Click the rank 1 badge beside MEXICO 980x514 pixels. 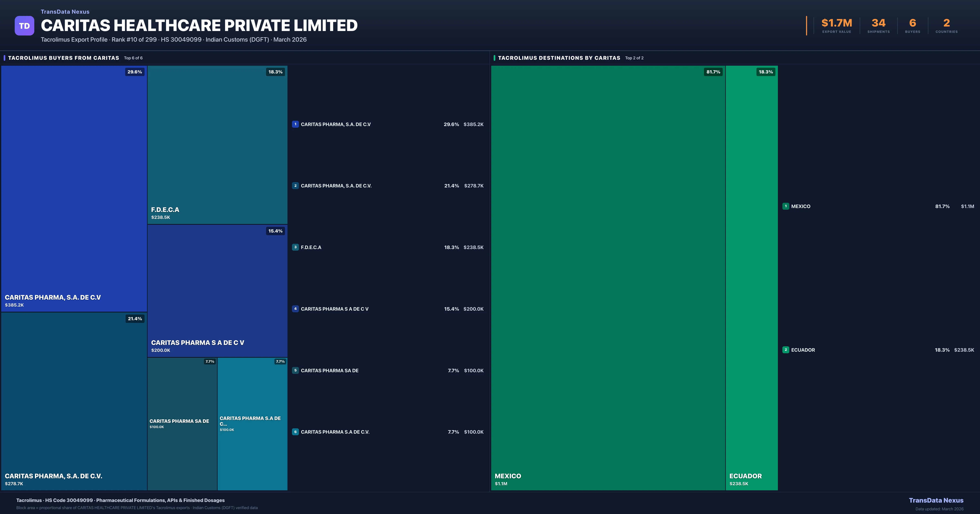coord(786,206)
